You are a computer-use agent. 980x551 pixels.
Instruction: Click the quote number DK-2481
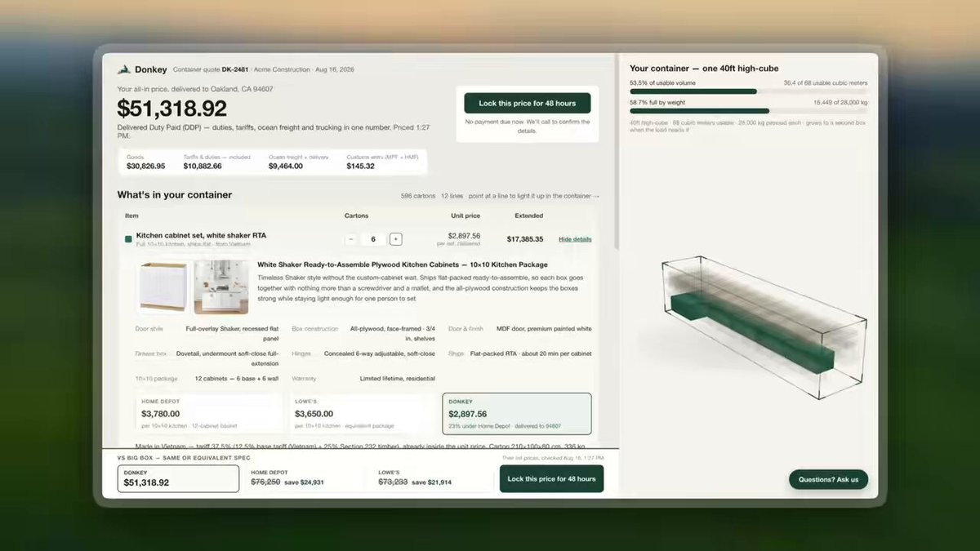pyautogui.click(x=235, y=69)
